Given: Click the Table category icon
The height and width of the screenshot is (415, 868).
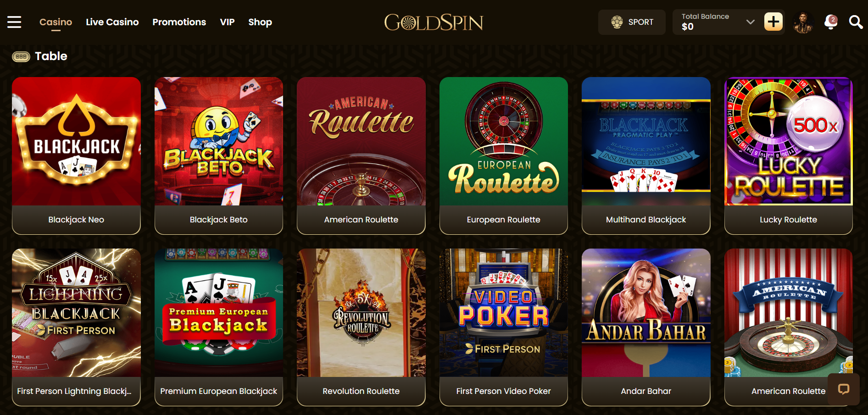Looking at the screenshot, I should coord(21,56).
